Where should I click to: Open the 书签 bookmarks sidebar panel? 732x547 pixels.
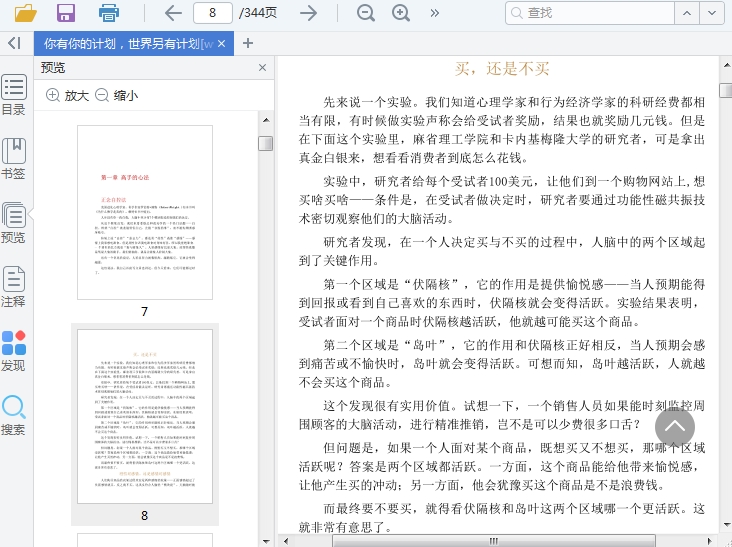tap(14, 158)
